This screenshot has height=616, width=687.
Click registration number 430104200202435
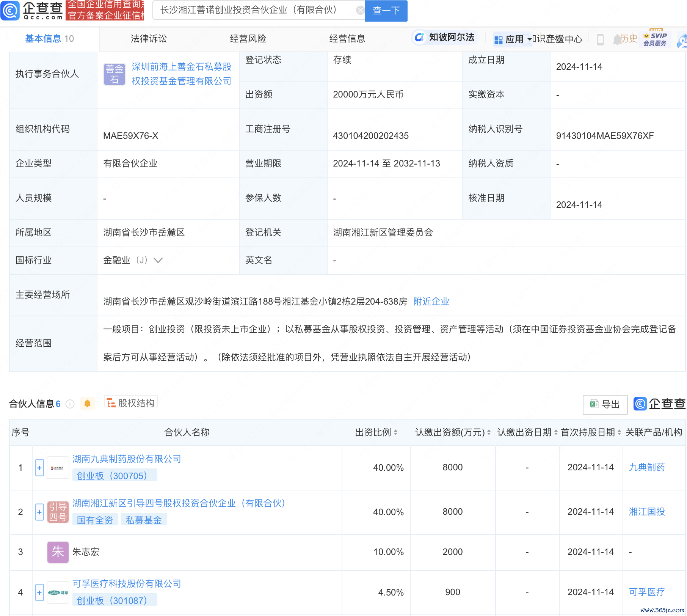[371, 136]
